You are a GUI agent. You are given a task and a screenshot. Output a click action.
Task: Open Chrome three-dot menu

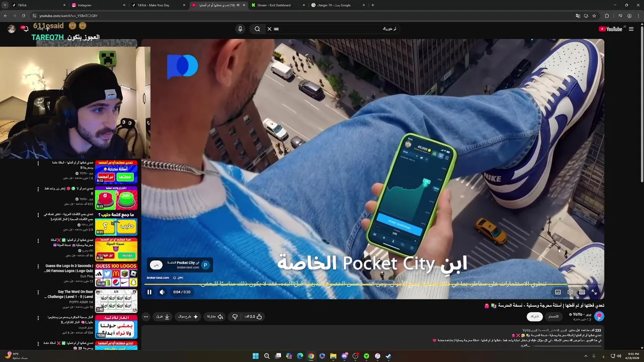click(638, 16)
